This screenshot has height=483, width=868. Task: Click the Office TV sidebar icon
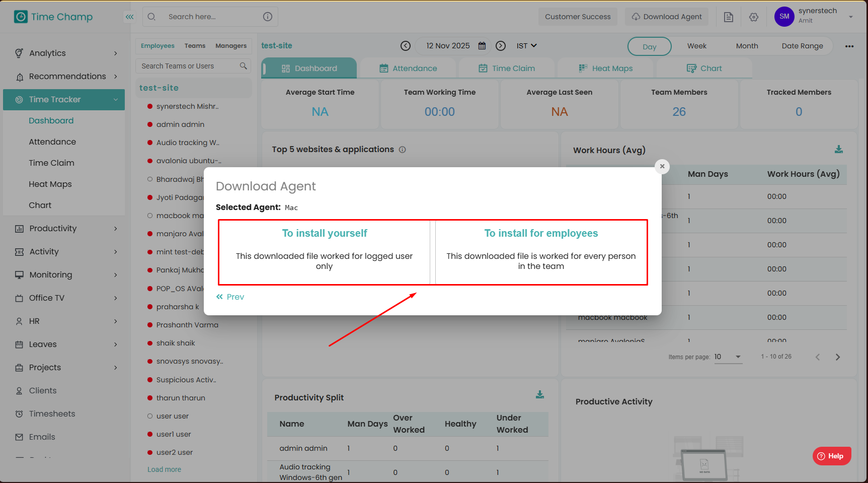(x=19, y=298)
